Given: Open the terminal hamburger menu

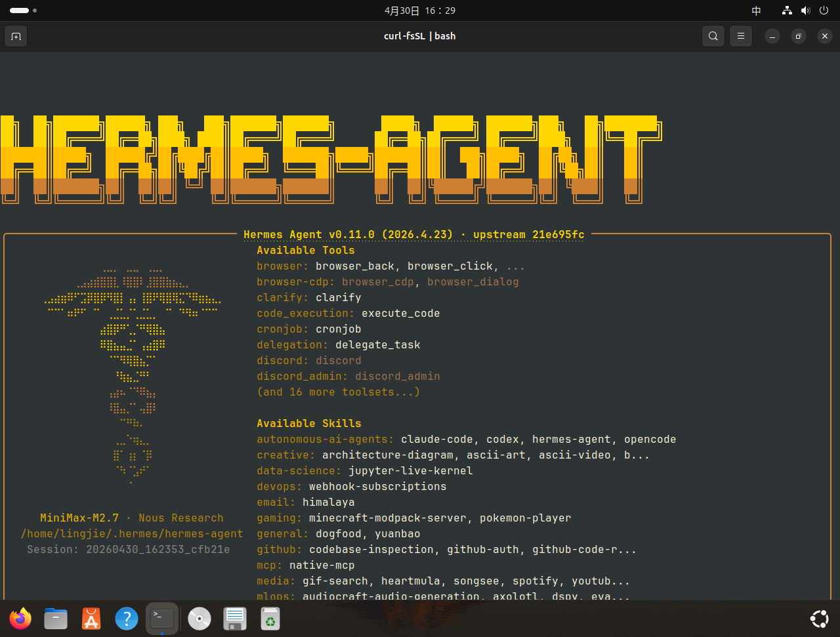Looking at the screenshot, I should (741, 36).
